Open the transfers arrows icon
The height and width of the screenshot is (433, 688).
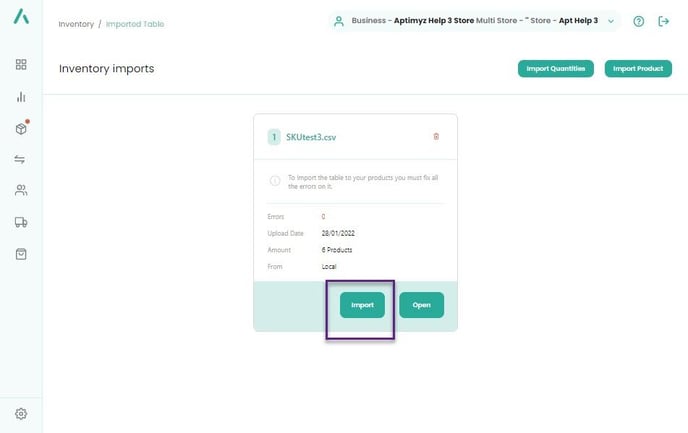20,159
